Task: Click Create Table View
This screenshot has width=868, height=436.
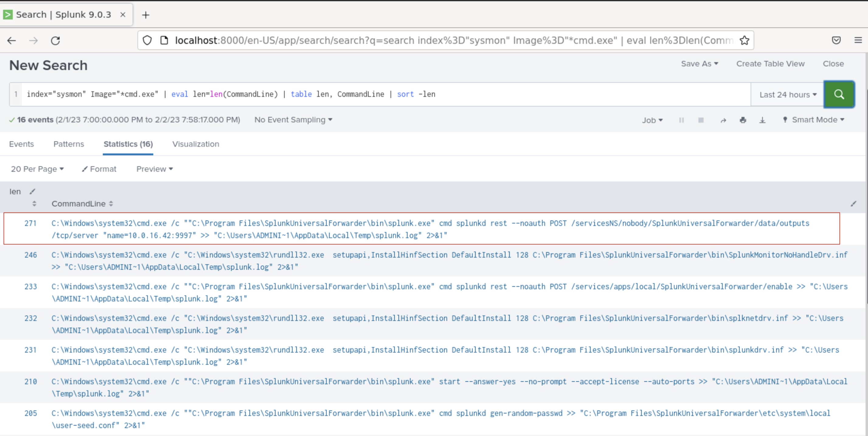Action: 770,64
